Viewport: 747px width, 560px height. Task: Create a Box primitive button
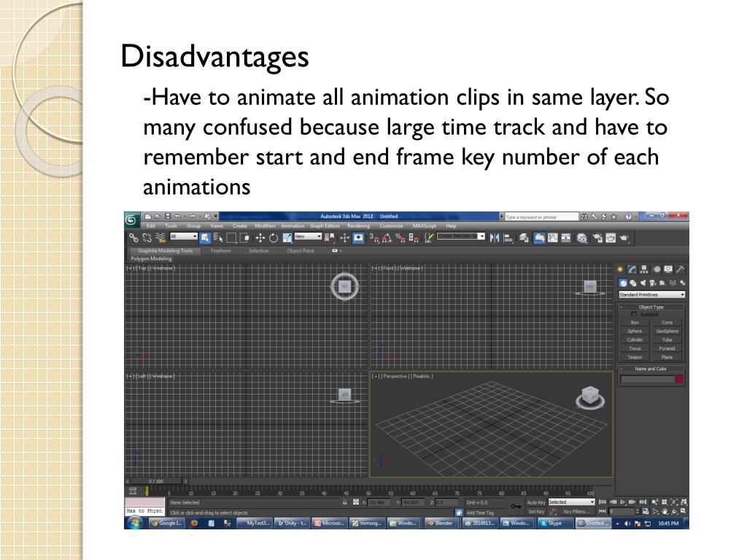pos(635,322)
